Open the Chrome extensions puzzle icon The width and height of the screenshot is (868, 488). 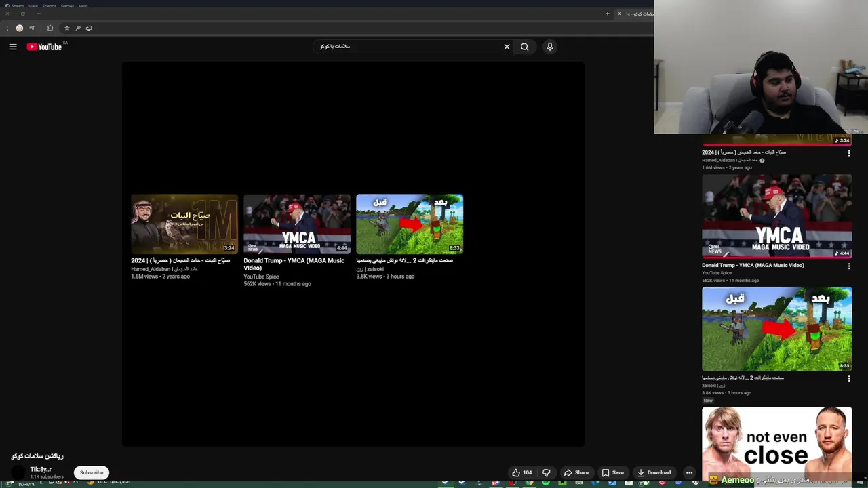50,28
